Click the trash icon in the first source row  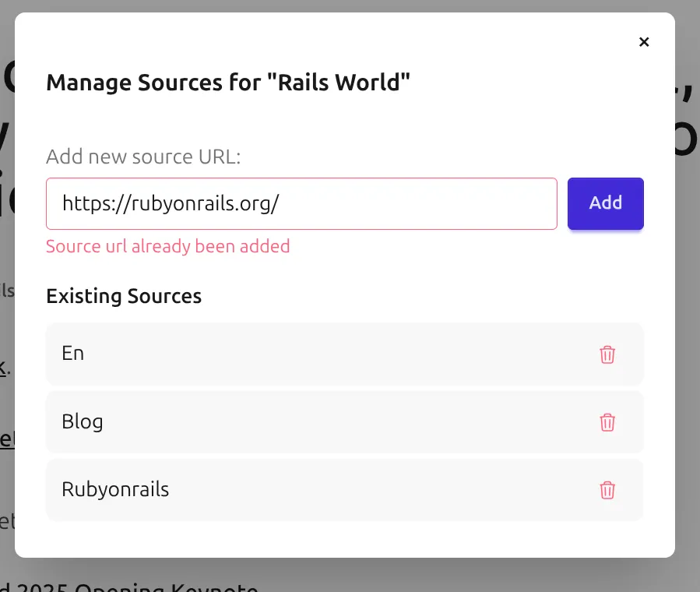pos(608,354)
